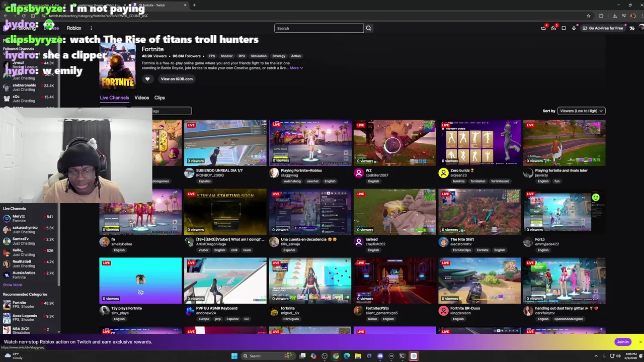Open the browser downloads icon
Viewport: 644px width, 362px height.
[x=615, y=16]
